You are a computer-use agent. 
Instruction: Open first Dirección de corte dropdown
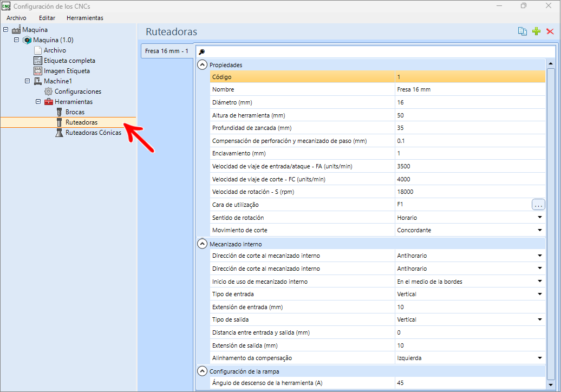pos(539,256)
